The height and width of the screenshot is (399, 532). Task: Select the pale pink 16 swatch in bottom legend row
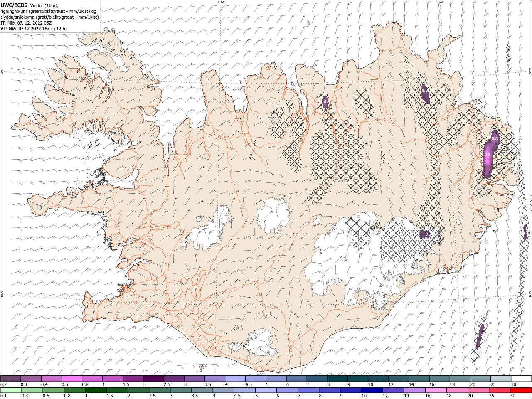[436, 390]
